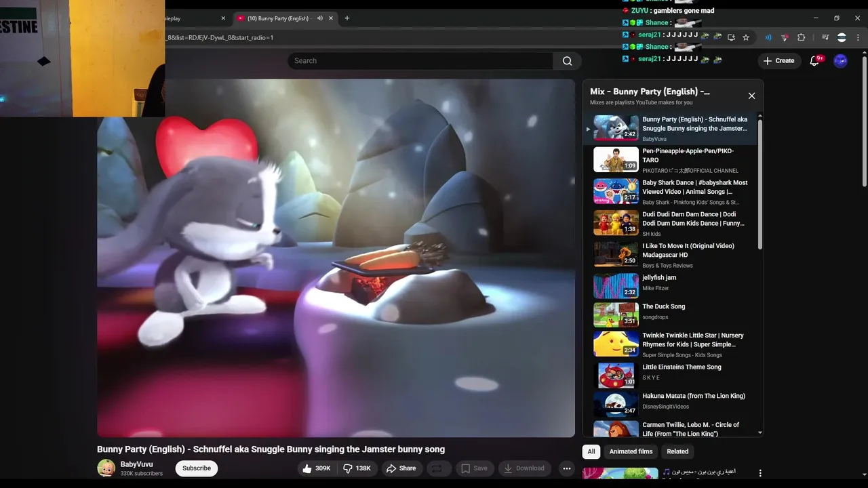The image size is (868, 488).
Task: Click 'Mixes are playlists YouTube makes for you'
Action: coord(642,103)
